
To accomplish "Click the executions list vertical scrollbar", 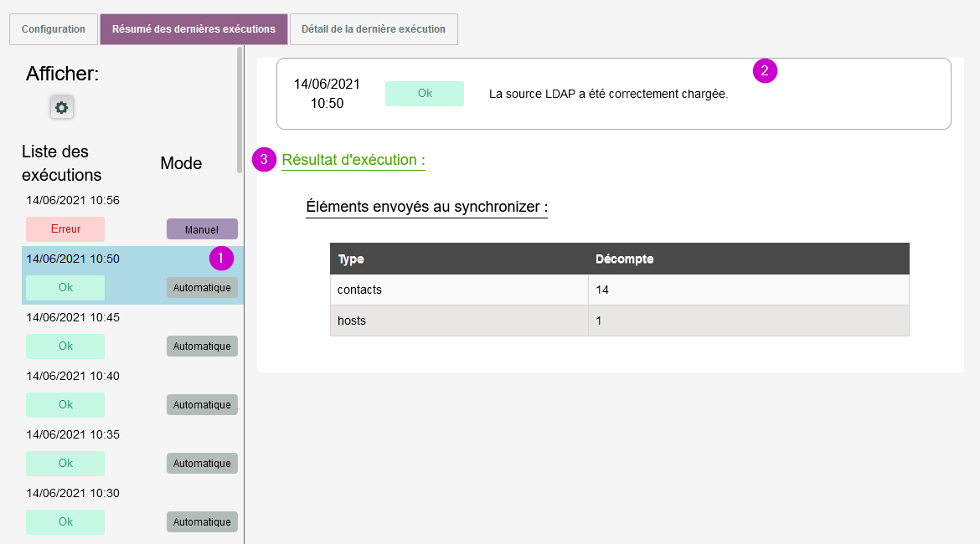I will click(x=240, y=109).
